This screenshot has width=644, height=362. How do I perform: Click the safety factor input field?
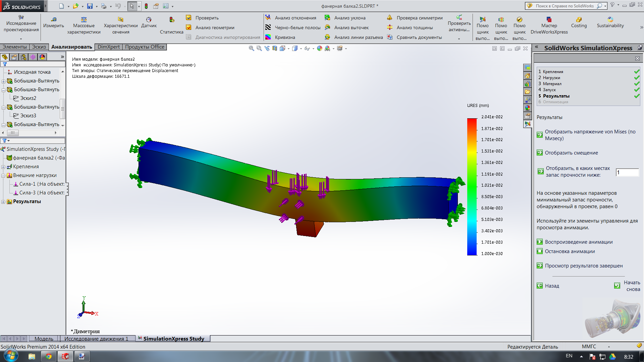[x=627, y=172]
